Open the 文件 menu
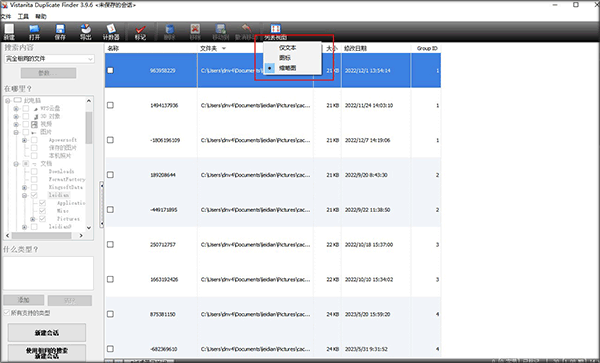Viewport: 600px width, 363px height. point(6,16)
